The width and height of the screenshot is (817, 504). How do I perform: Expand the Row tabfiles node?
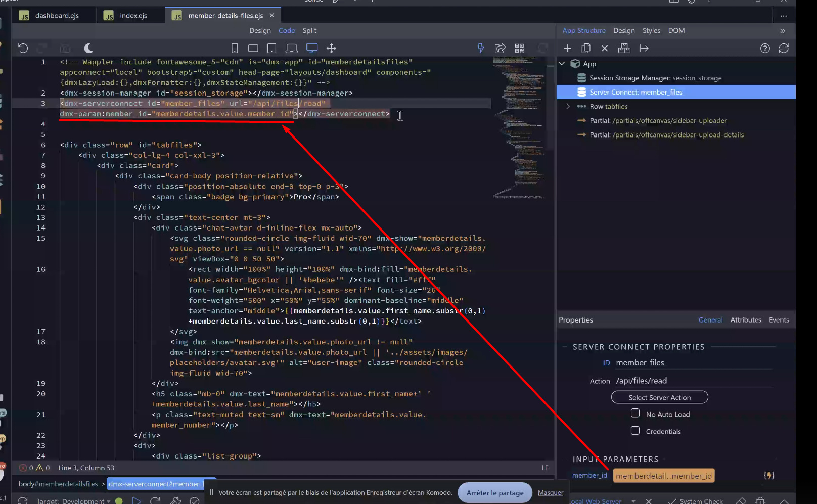(x=568, y=106)
